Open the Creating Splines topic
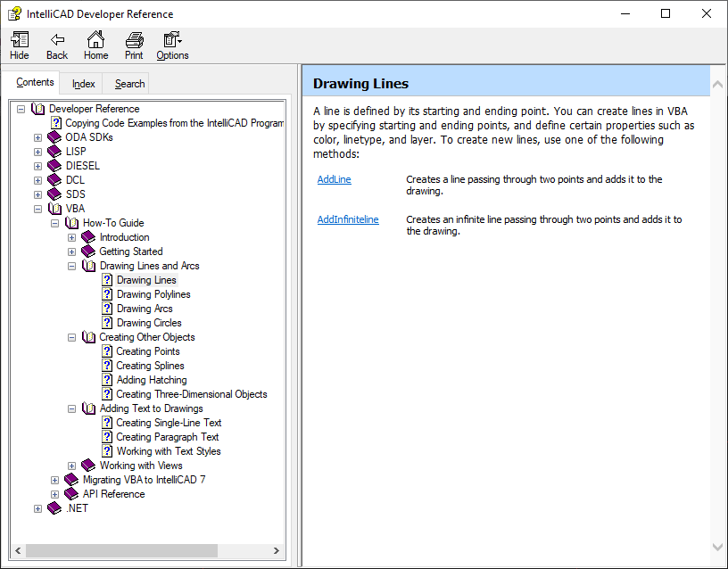728x569 pixels. point(150,366)
